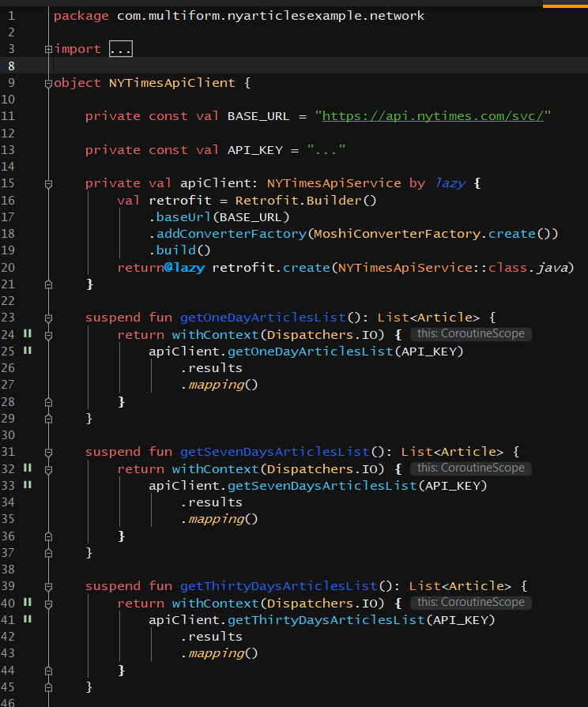Collapse getSevenDaysArticlesList function at line 31
Image resolution: width=588 pixels, height=707 pixels.
[x=48, y=453]
